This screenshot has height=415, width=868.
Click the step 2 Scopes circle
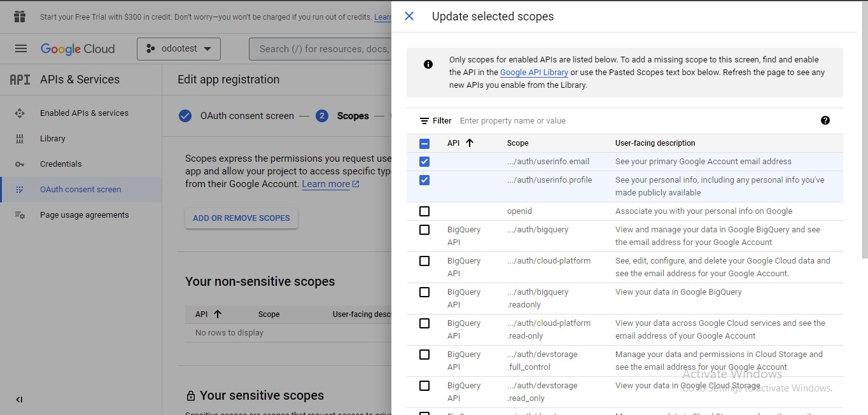click(x=322, y=116)
